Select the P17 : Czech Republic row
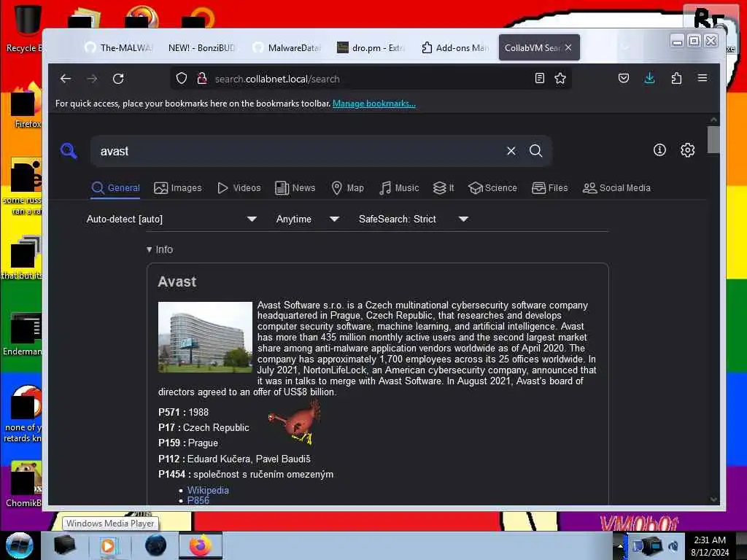The image size is (747, 560). tap(204, 427)
